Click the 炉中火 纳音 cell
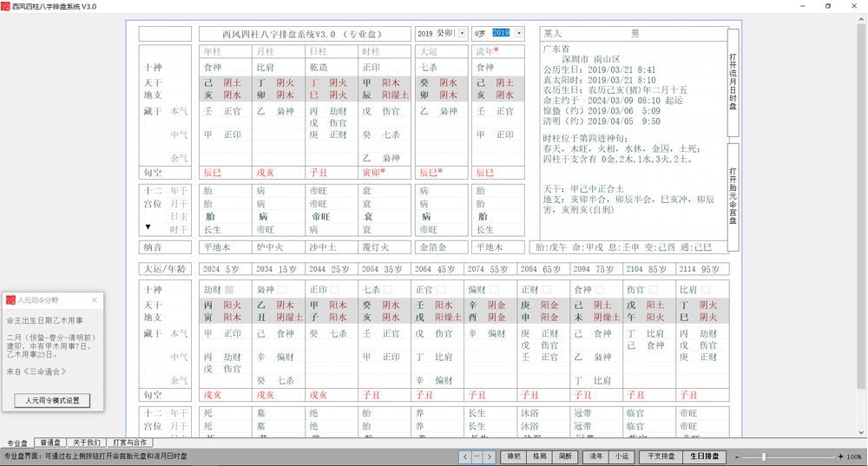This screenshot has width=868, height=466. coord(279,246)
